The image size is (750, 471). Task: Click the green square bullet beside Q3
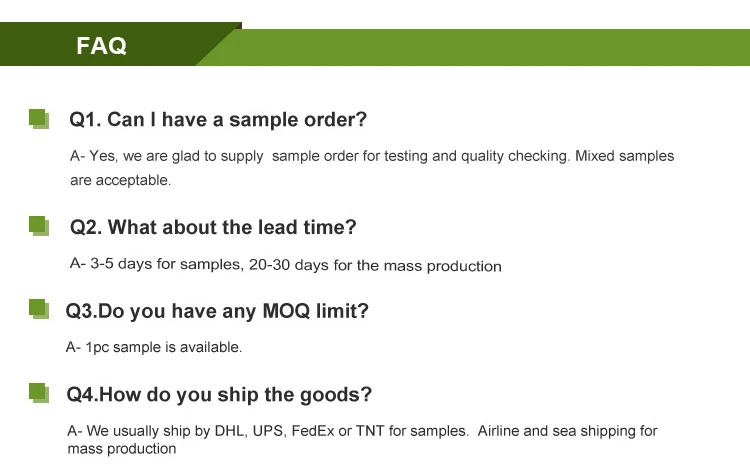click(39, 310)
